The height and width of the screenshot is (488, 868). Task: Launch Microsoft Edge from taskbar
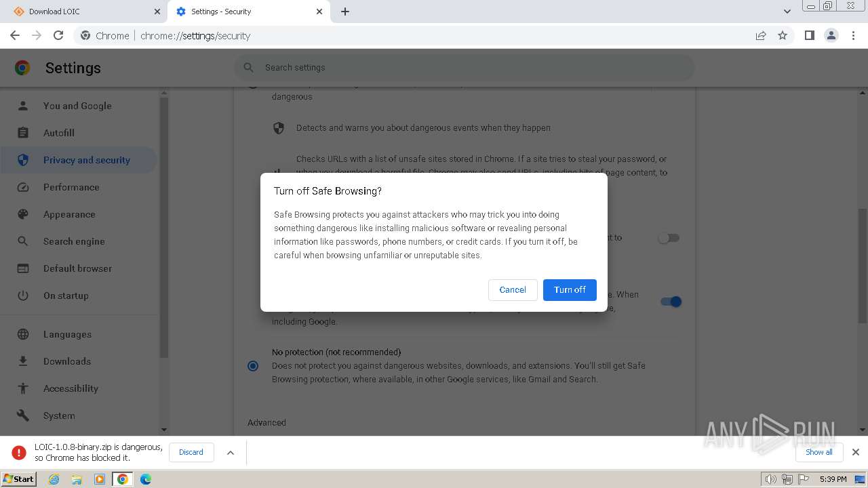(x=146, y=479)
